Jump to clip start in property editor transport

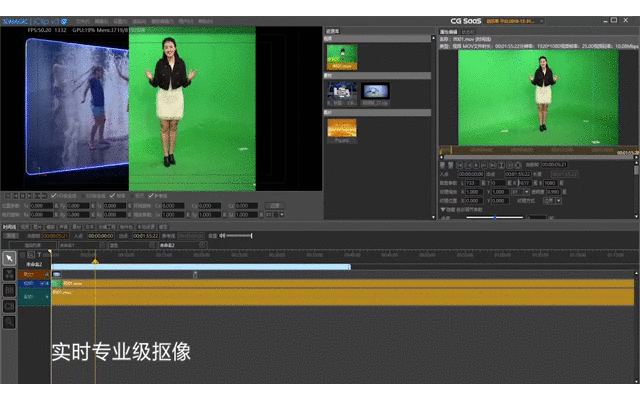pos(460,165)
